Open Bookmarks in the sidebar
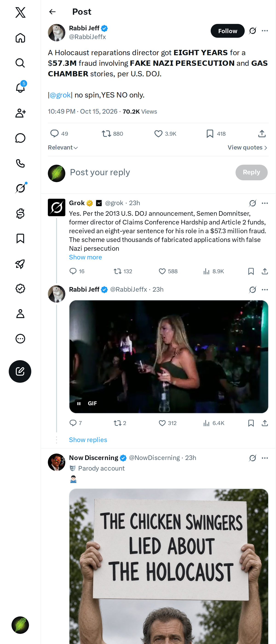This screenshot has width=276, height=644. [20, 239]
